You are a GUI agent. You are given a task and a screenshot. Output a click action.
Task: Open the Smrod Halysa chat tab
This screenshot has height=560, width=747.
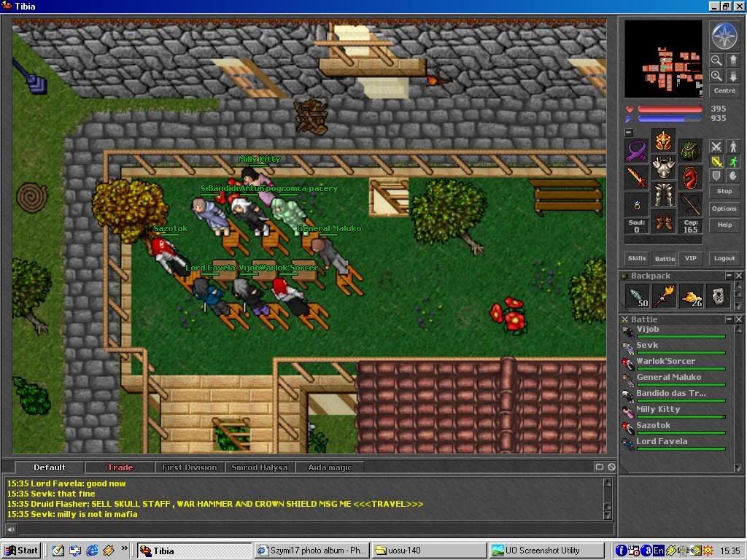tap(260, 467)
